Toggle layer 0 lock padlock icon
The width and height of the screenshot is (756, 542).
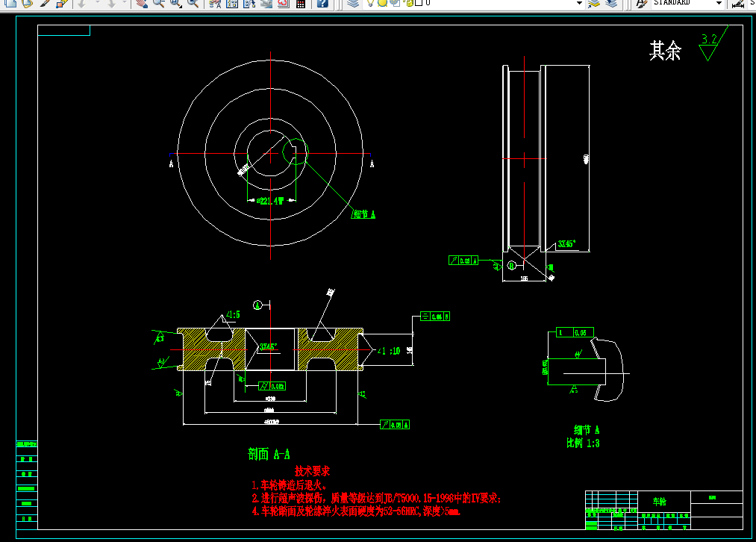[409, 2]
